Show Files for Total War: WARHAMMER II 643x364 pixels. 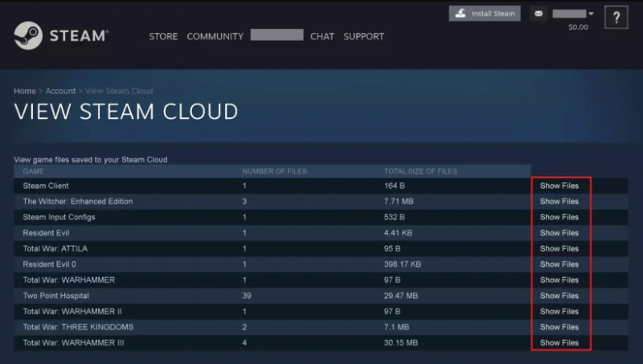(x=559, y=311)
